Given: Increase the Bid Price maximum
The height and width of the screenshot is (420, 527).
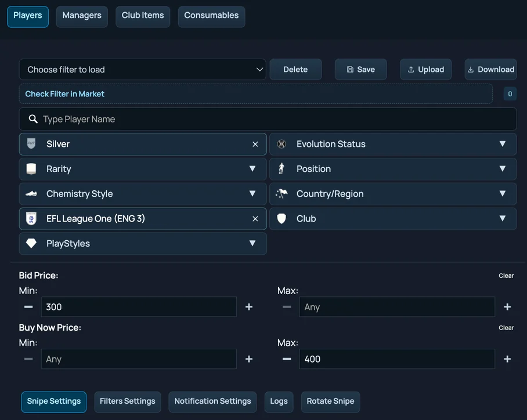Looking at the screenshot, I should [507, 307].
